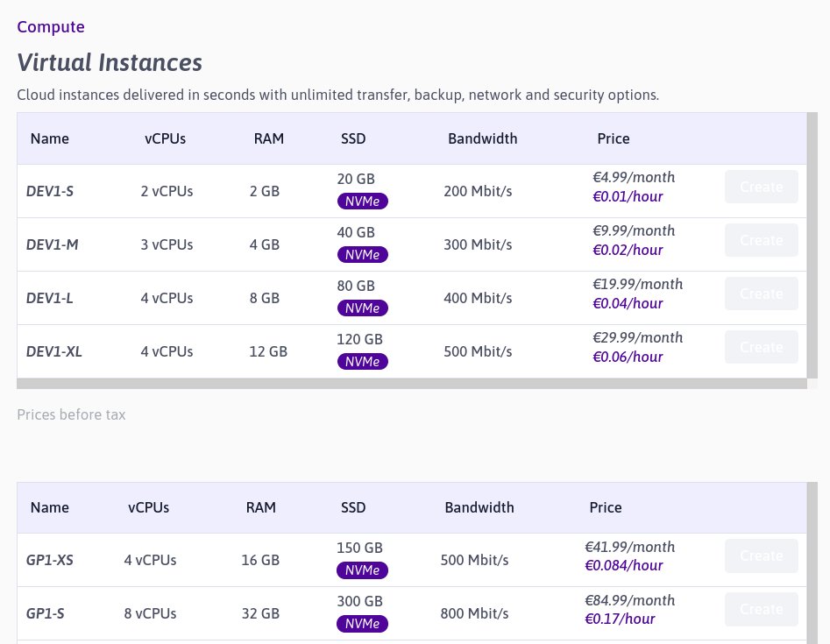
Task: Click the vertical scrollbar of the GP1 table
Action: (812, 563)
